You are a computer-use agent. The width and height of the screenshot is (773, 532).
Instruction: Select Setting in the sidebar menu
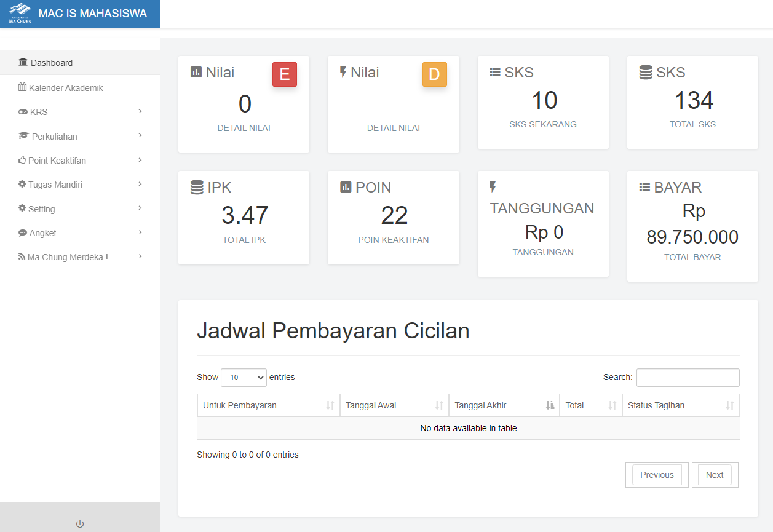coord(80,208)
